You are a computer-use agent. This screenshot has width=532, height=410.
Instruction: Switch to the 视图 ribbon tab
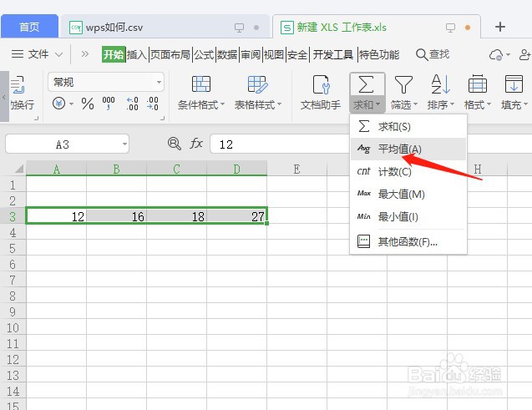[x=273, y=54]
